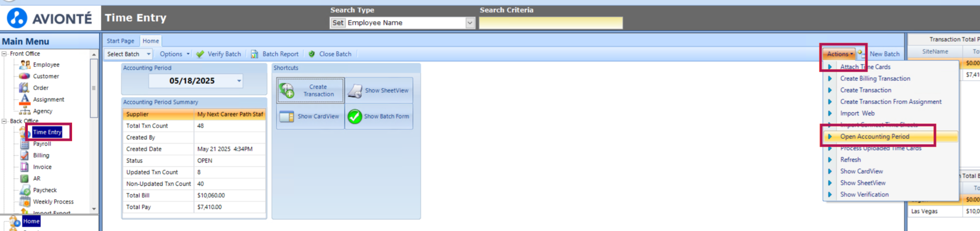The width and height of the screenshot is (980, 231).
Task: Click the Employee icon in Main Menu
Action: click(25, 64)
